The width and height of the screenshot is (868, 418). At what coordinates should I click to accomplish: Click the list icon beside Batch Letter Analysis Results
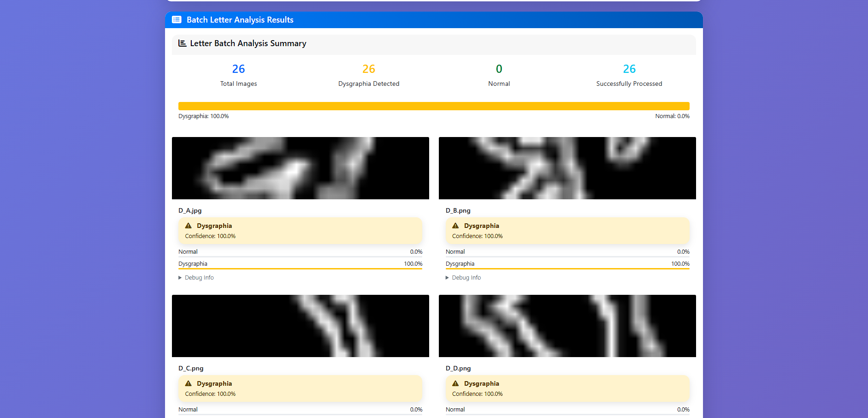pos(177,19)
